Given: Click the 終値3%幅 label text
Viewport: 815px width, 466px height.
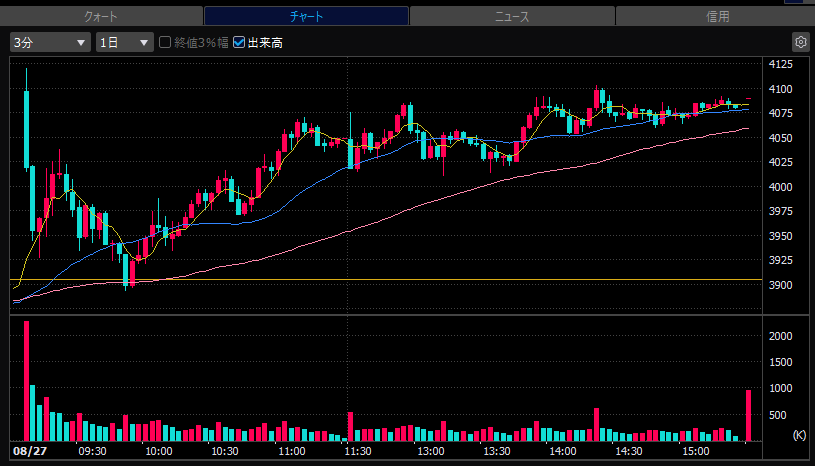Looking at the screenshot, I should pos(201,43).
